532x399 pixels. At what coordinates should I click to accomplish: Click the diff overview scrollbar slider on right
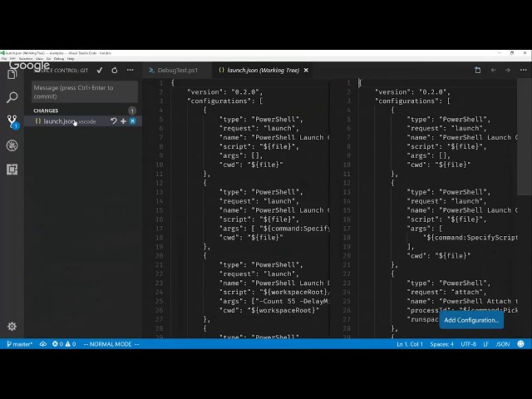click(525, 136)
